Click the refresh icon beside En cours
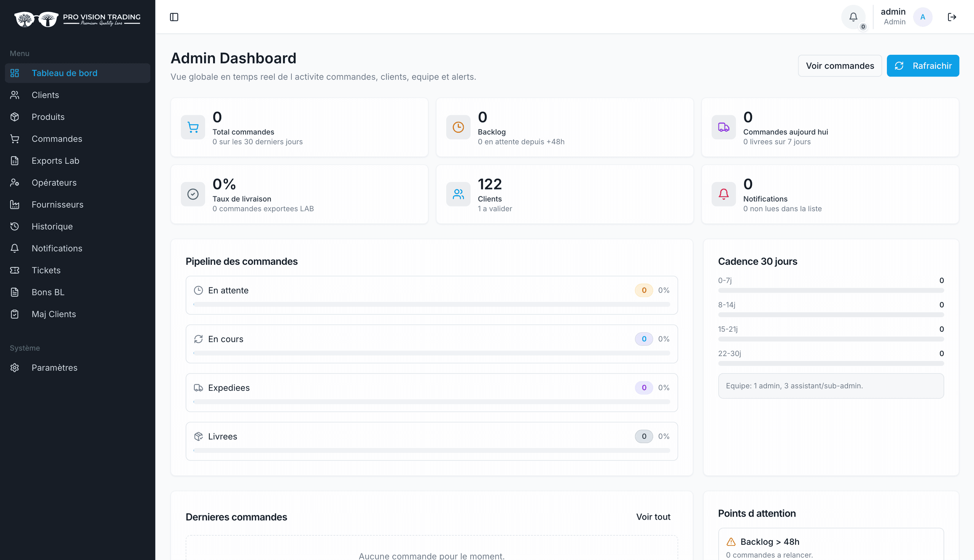Image resolution: width=974 pixels, height=560 pixels. [198, 339]
